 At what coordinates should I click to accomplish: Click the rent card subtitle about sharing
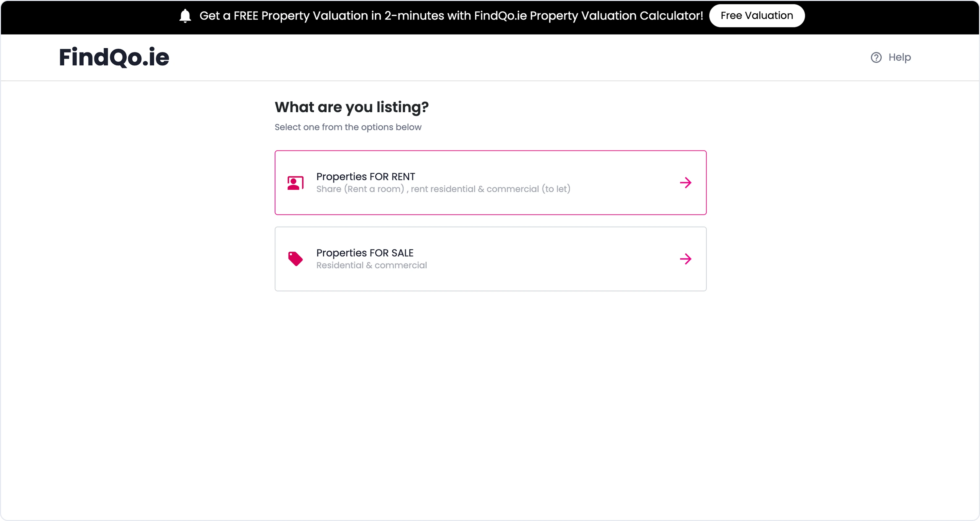[443, 189]
